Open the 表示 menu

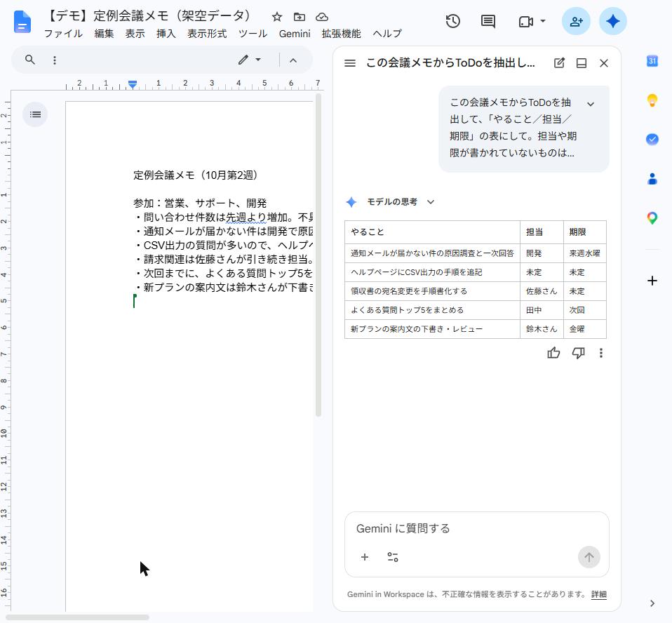pos(135,34)
